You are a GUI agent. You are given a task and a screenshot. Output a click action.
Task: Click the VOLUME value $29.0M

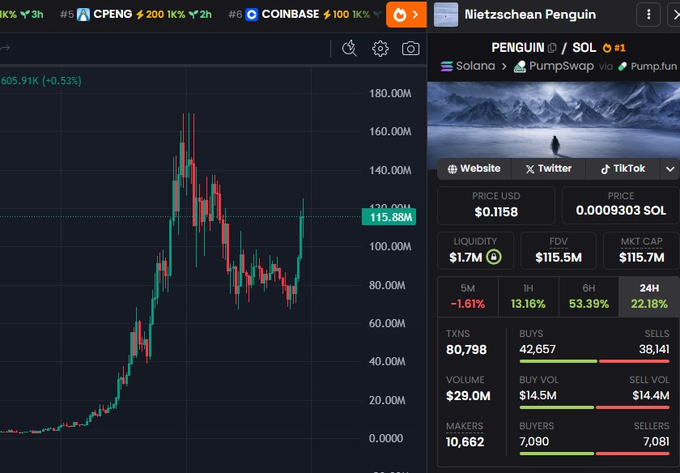468,396
